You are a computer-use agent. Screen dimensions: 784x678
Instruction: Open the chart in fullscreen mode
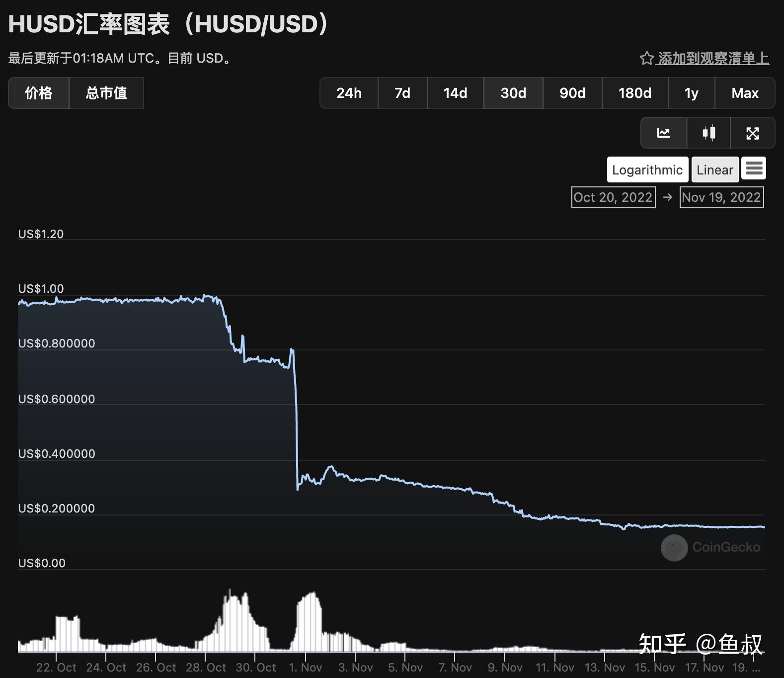tap(753, 133)
